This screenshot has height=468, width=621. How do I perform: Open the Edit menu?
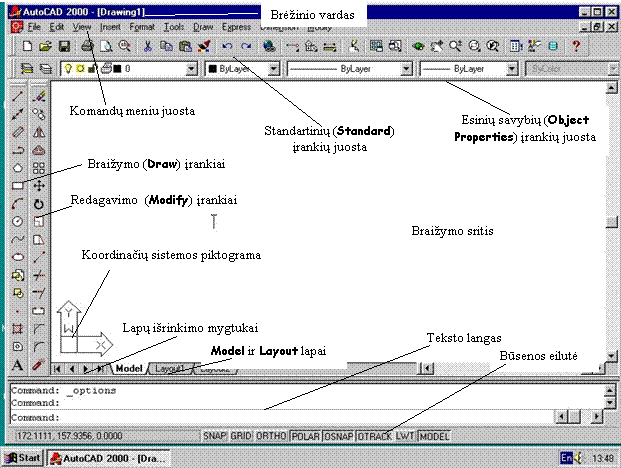(x=57, y=27)
